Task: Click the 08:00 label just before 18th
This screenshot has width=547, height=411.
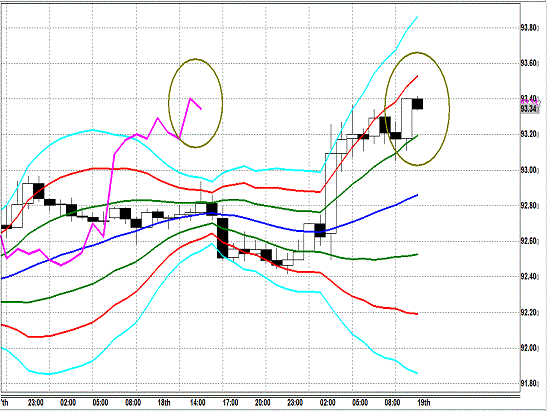Action: (x=133, y=403)
